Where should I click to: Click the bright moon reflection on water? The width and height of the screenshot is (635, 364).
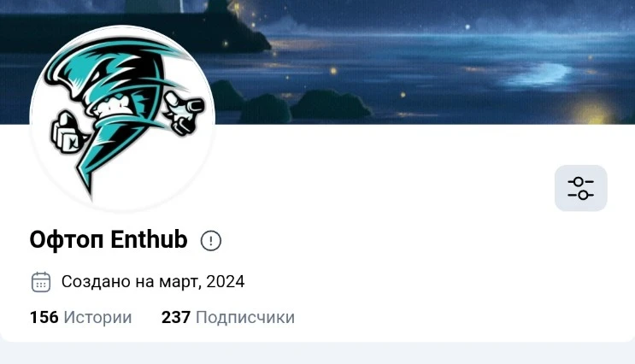pos(538,74)
